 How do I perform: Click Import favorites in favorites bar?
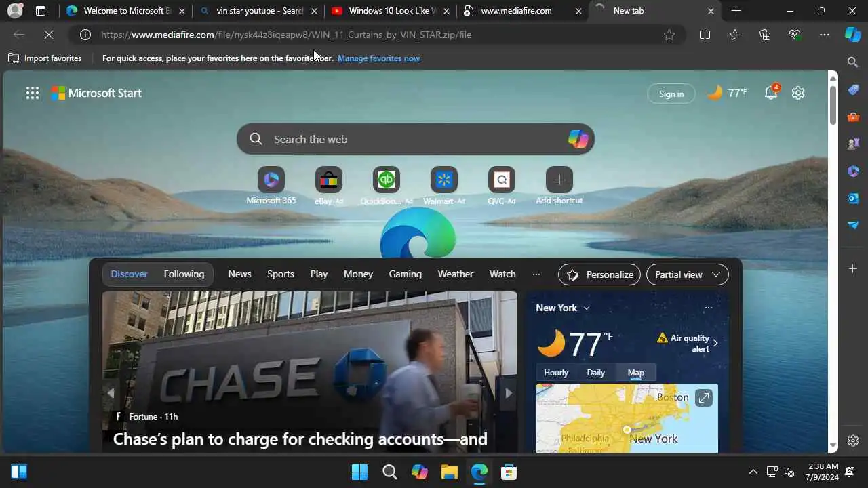pyautogui.click(x=45, y=58)
